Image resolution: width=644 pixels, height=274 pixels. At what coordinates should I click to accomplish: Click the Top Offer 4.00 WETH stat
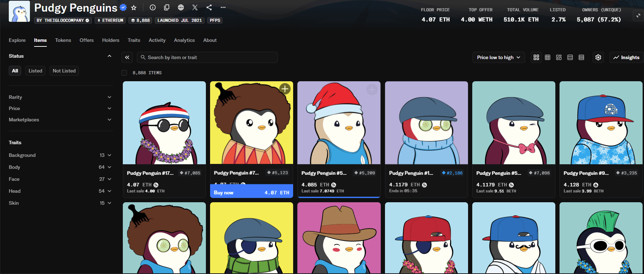pyautogui.click(x=477, y=15)
